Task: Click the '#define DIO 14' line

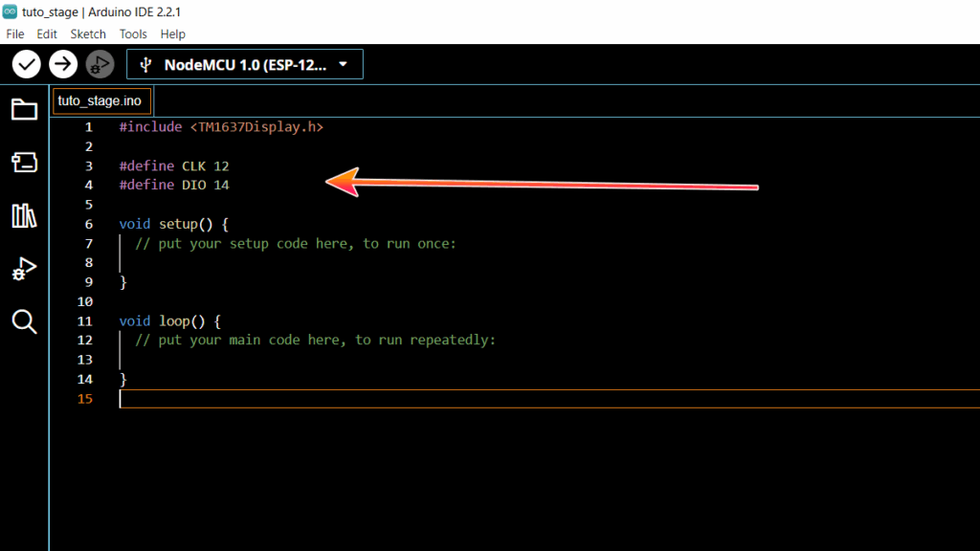Action: 174,185
